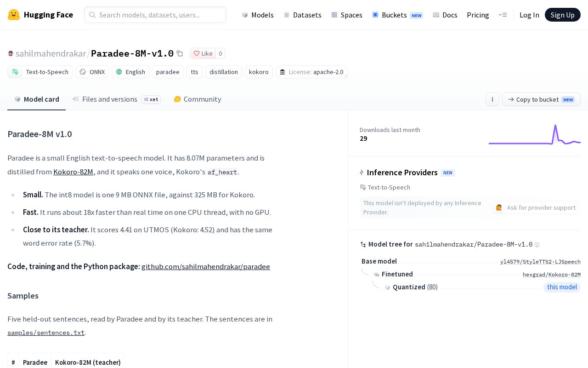Click the Kokoro-82M (teacher) table header

pyautogui.click(x=88, y=362)
